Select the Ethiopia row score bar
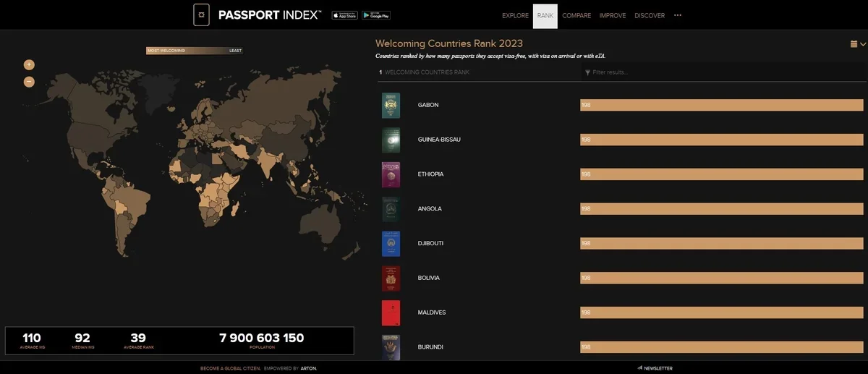 (x=721, y=174)
